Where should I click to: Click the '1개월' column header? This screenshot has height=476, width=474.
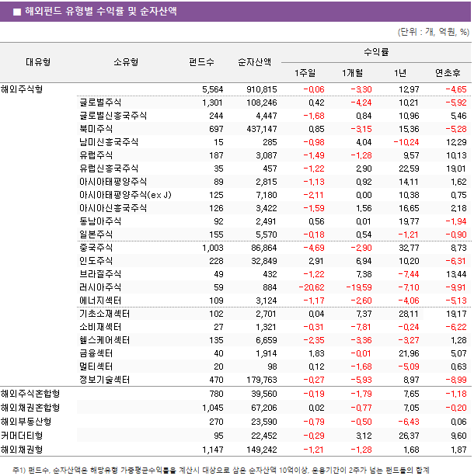[x=352, y=73]
